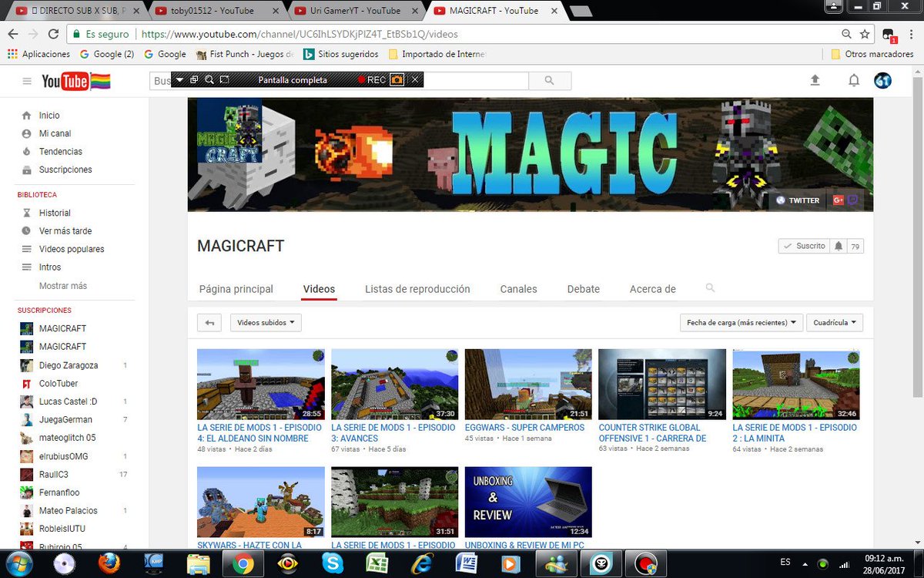This screenshot has height=578, width=924.
Task: Toggle the Suscrito subscription button
Action: [x=803, y=246]
